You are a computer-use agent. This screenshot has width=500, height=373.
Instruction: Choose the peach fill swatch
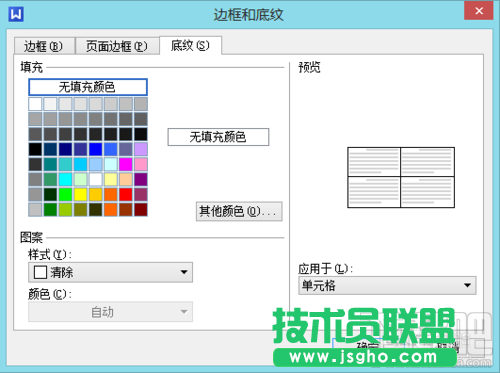[126, 179]
